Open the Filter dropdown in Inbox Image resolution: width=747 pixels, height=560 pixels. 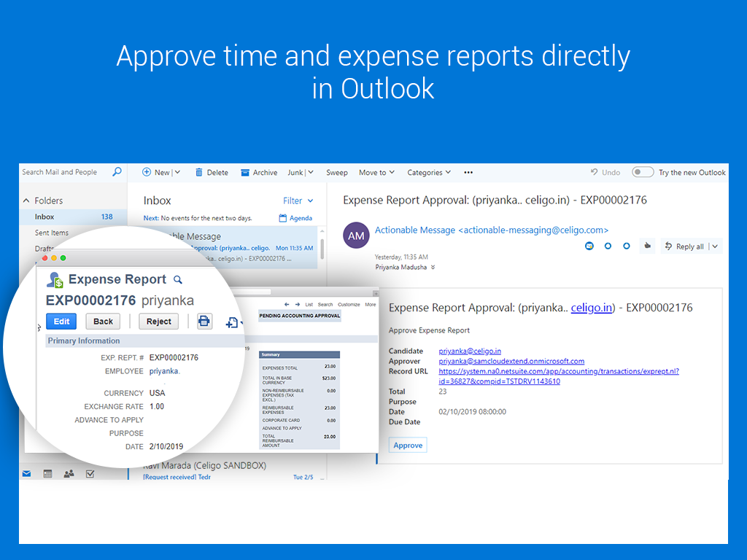[x=298, y=201]
